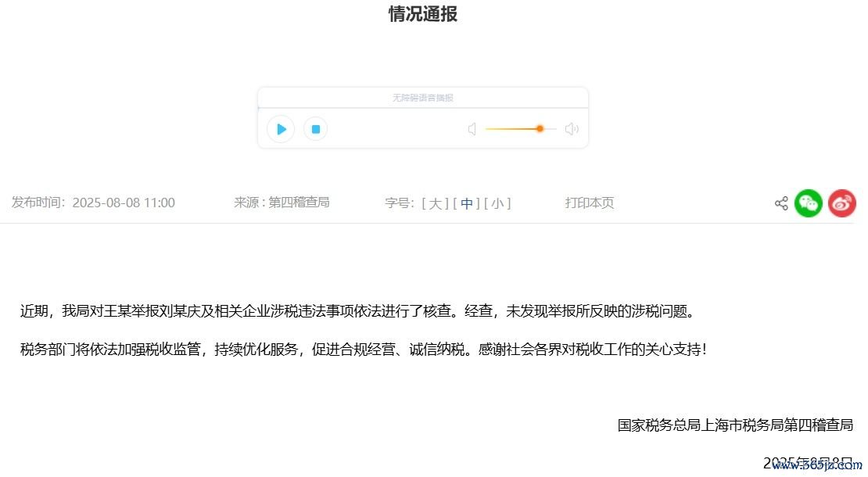Click the orange volume slider handle
The height and width of the screenshot is (477, 868).
(x=540, y=128)
